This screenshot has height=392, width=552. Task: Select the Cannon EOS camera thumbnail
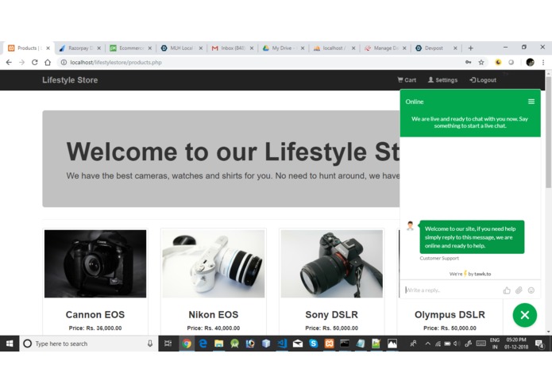[95, 263]
